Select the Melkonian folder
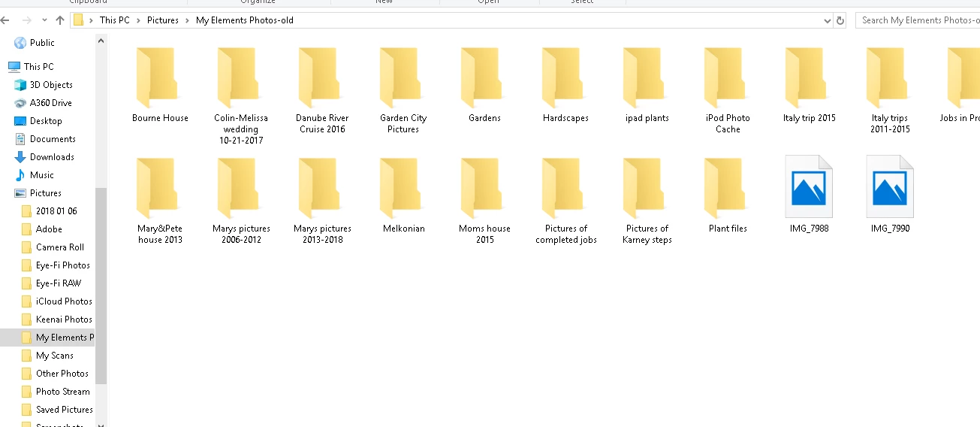The height and width of the screenshot is (427, 980). pos(403,195)
